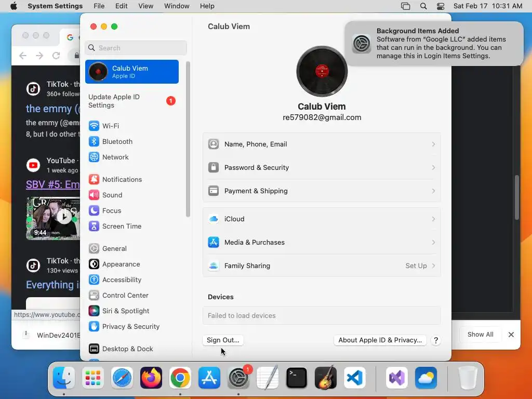Launch Firefox from the Dock

point(151,378)
